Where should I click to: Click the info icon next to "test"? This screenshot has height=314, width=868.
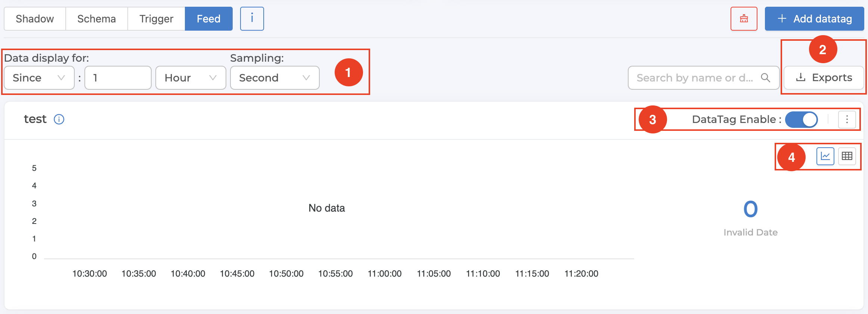pos(59,119)
